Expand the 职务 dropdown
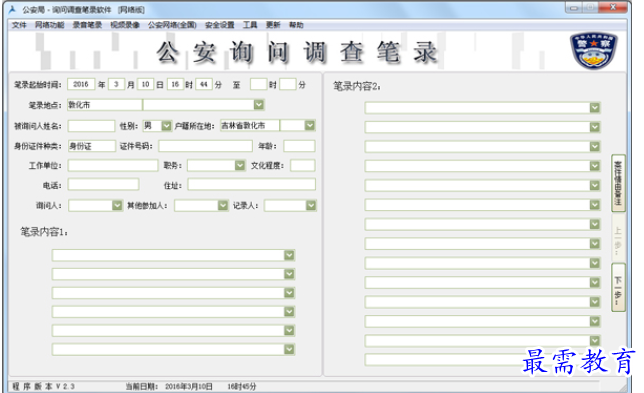The width and height of the screenshot is (644, 393). [x=240, y=165]
